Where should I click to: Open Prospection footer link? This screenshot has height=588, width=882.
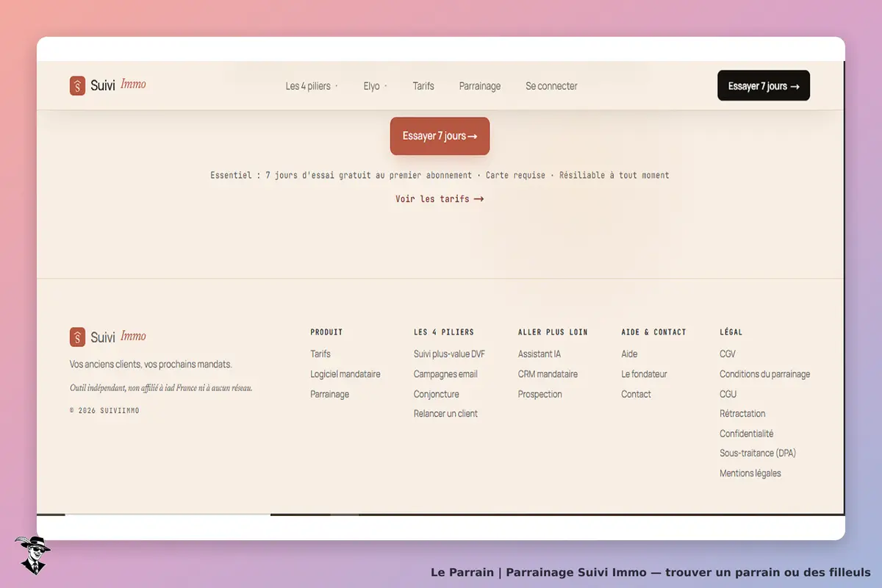(540, 394)
